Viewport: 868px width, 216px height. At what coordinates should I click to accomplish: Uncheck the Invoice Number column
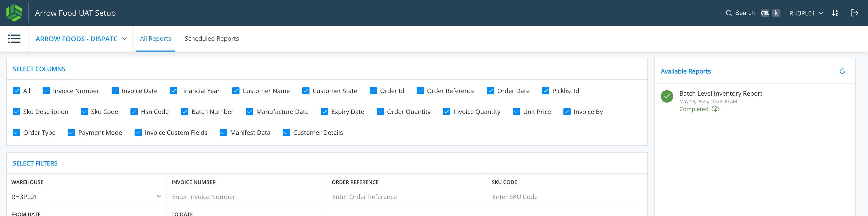[46, 91]
